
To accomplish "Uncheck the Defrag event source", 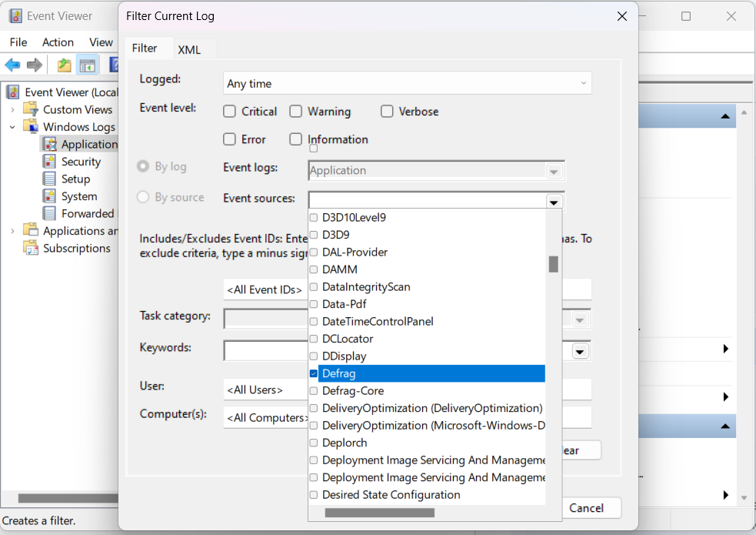I will [314, 373].
